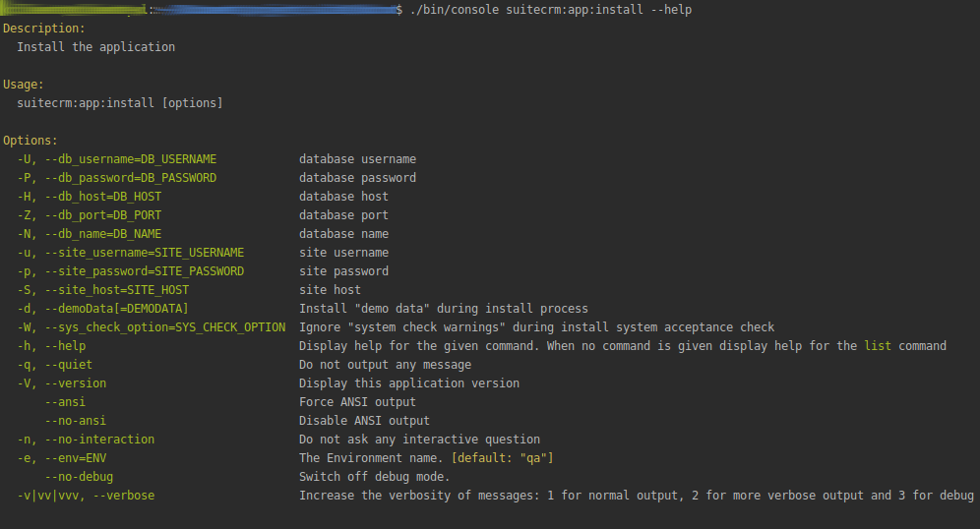The height and width of the screenshot is (529, 980).
Task: Select the 'Usage:' heading
Action: click(x=24, y=85)
